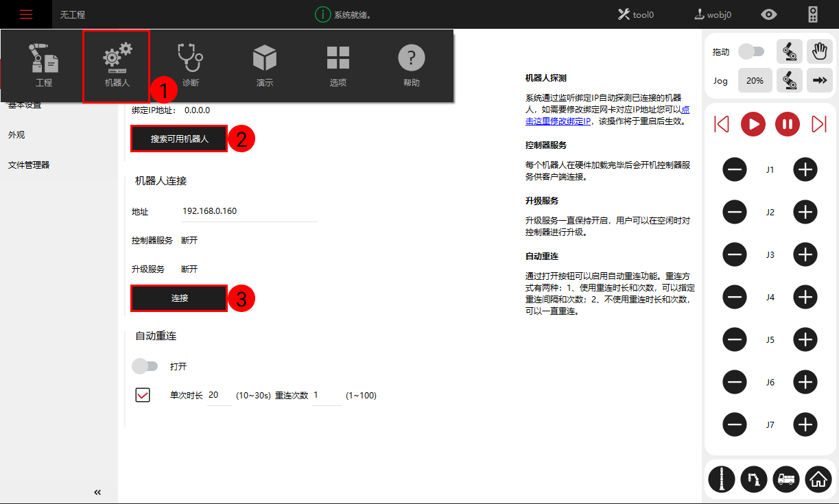Jog J5 negative with minus button
The height and width of the screenshot is (504, 839).
point(735,339)
